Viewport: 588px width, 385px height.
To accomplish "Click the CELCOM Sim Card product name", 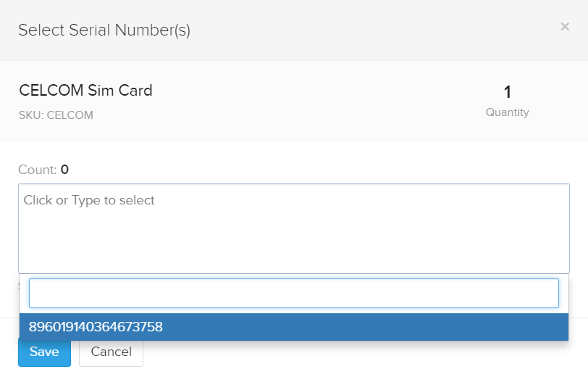I will pos(85,91).
